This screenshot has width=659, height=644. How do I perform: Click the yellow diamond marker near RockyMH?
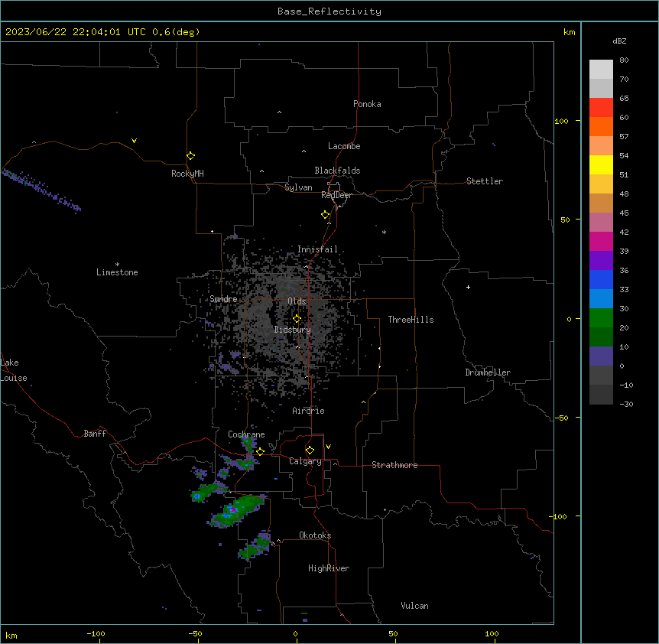pos(191,156)
